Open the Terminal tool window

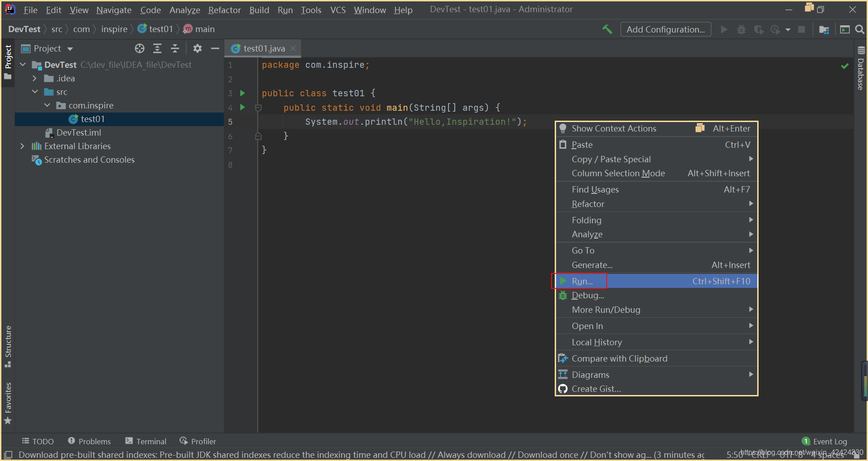pos(146,441)
